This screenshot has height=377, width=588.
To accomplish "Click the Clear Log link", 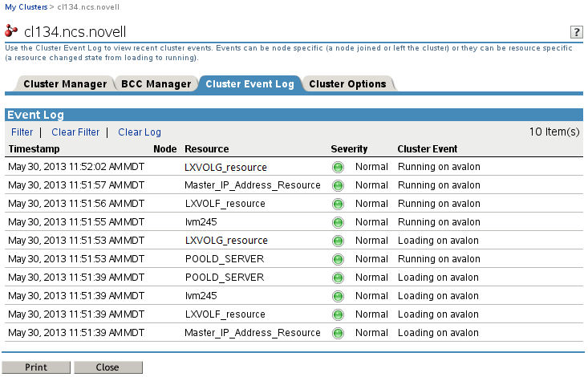I will pos(140,132).
